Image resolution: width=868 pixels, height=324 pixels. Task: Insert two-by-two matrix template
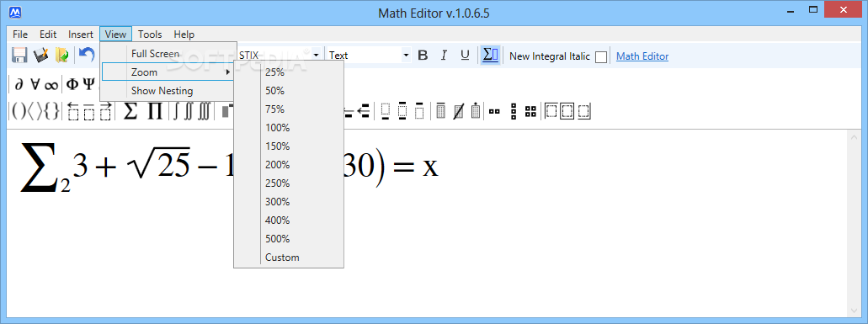530,112
